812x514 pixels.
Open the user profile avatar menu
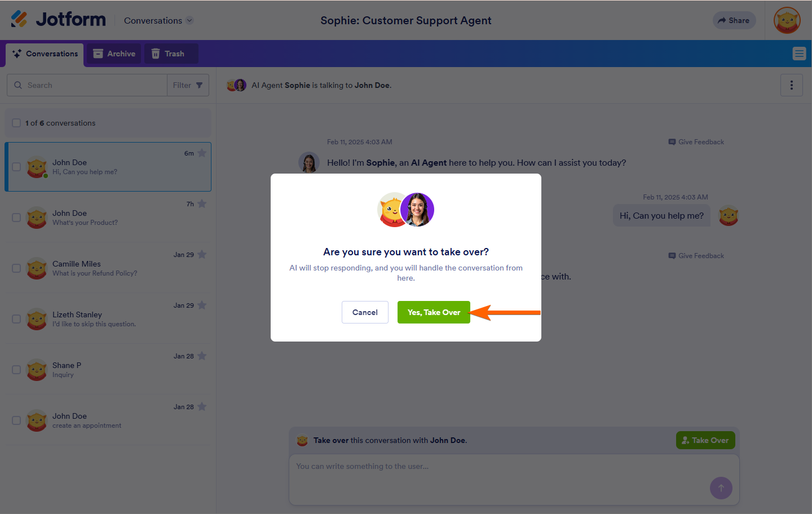coord(787,20)
